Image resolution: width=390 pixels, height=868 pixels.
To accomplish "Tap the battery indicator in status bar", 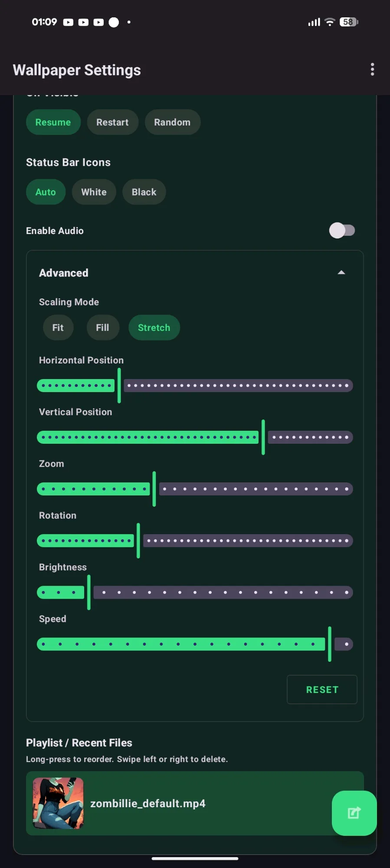I will pyautogui.click(x=349, y=22).
